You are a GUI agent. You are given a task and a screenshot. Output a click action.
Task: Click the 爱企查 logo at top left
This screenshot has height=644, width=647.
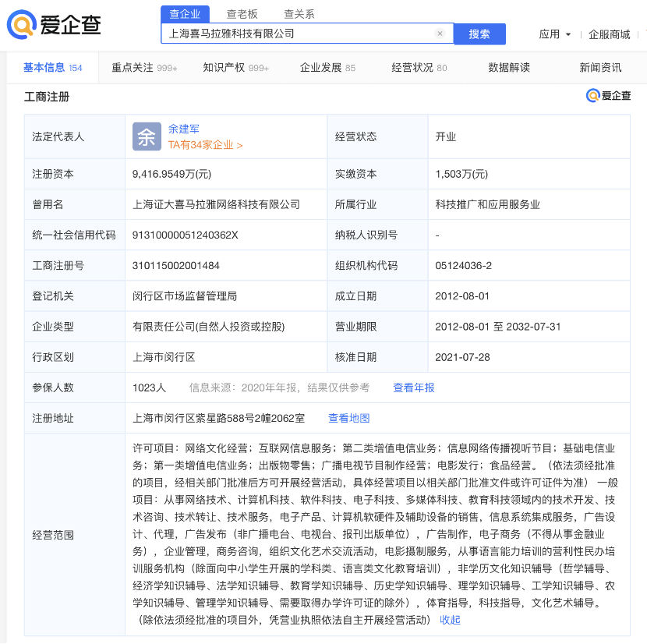click(54, 24)
